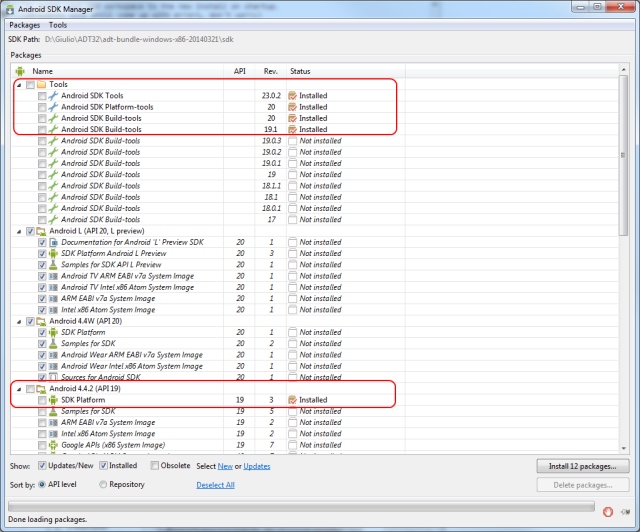Collapse the Tools group
This screenshot has height=532, width=640.
[x=19, y=85]
